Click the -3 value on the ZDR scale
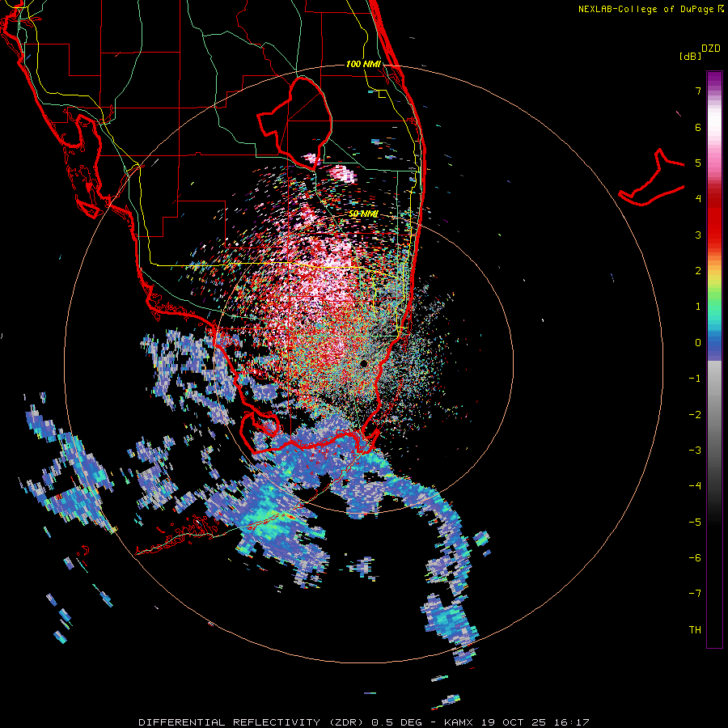Screen dimensions: 728x728 click(x=695, y=451)
